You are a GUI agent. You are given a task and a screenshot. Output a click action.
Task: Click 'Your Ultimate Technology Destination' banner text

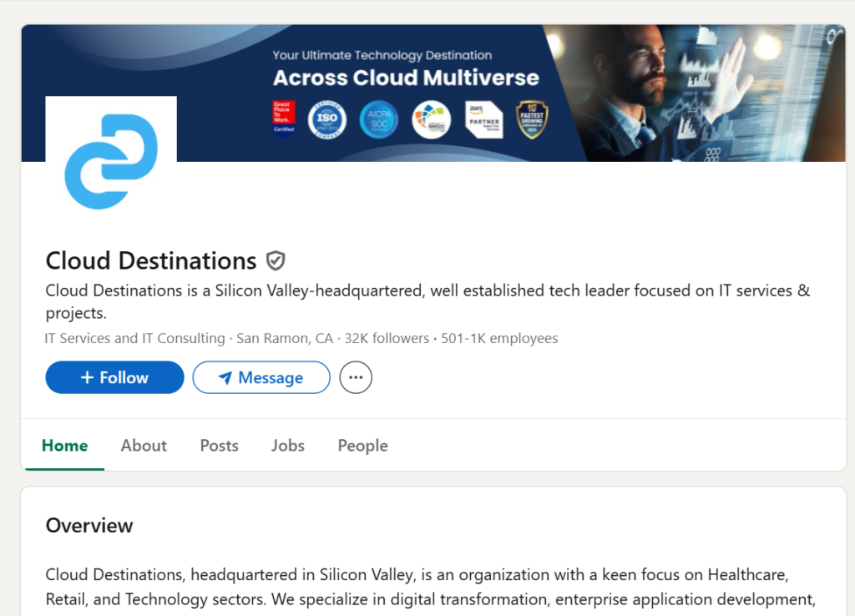[x=382, y=55]
